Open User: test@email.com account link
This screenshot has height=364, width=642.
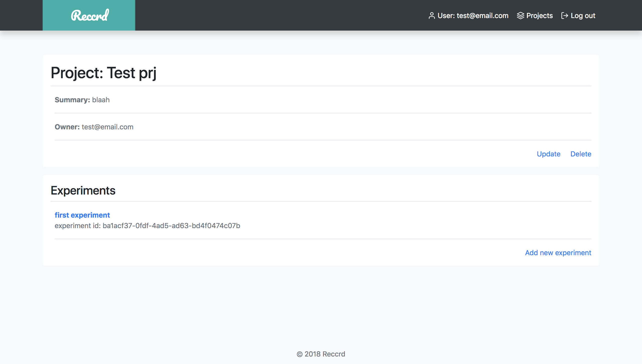pos(473,16)
